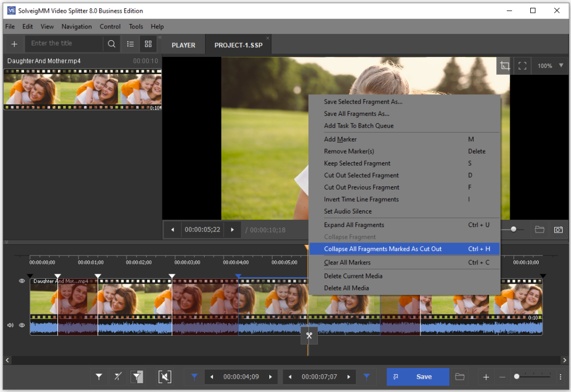
Task: Open the three-dot options menu bottom right
Action: pyautogui.click(x=560, y=376)
